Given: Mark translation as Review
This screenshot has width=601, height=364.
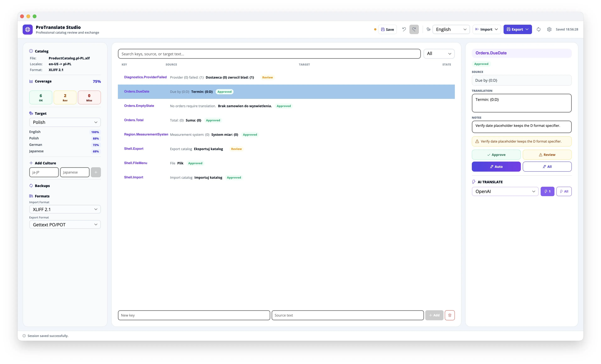Looking at the screenshot, I should point(547,155).
